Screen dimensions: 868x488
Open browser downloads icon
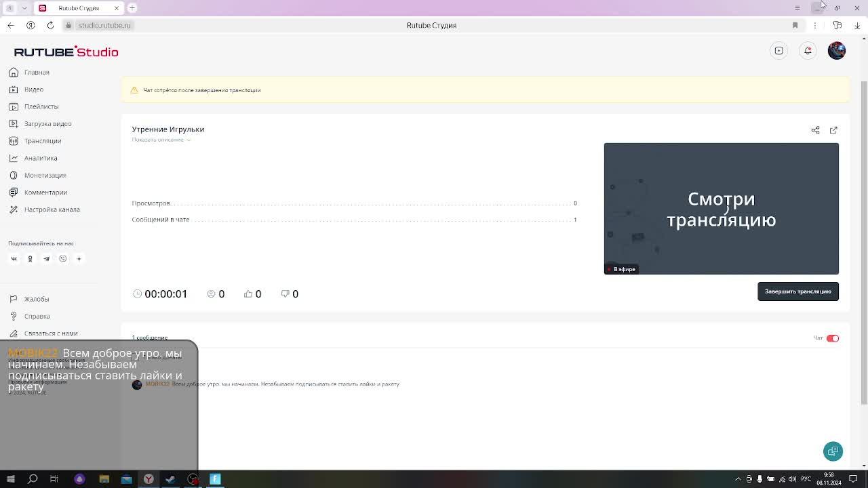click(857, 25)
